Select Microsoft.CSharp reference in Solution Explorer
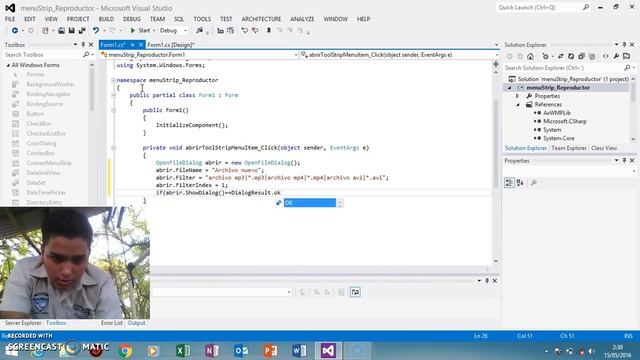 click(x=564, y=122)
